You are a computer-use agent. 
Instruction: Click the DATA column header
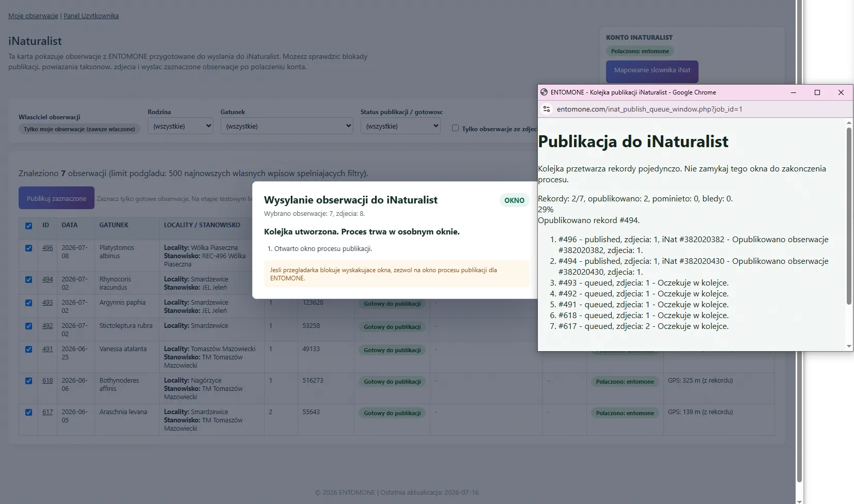pyautogui.click(x=70, y=225)
